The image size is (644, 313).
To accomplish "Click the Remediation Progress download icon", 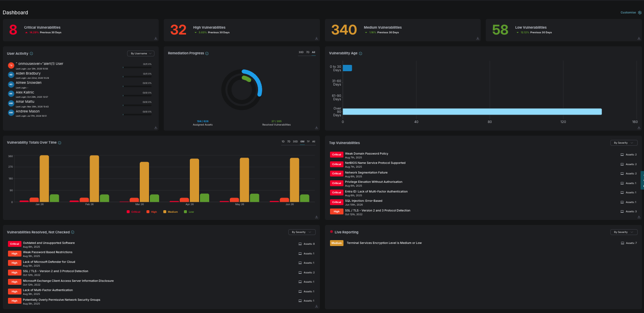I will point(317,128).
